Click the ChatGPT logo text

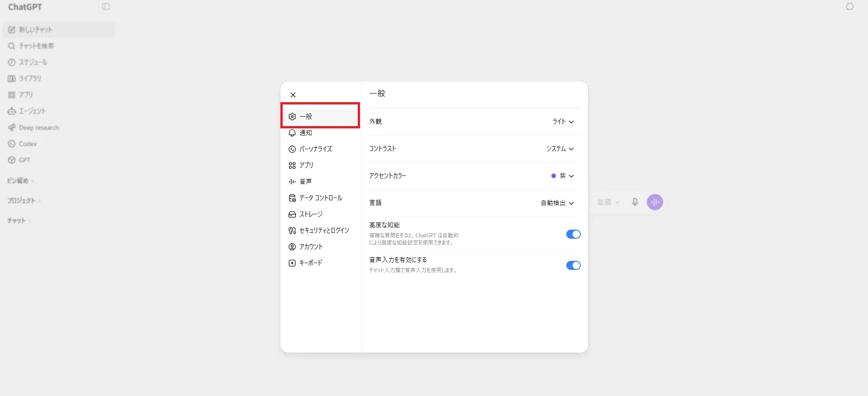click(25, 7)
